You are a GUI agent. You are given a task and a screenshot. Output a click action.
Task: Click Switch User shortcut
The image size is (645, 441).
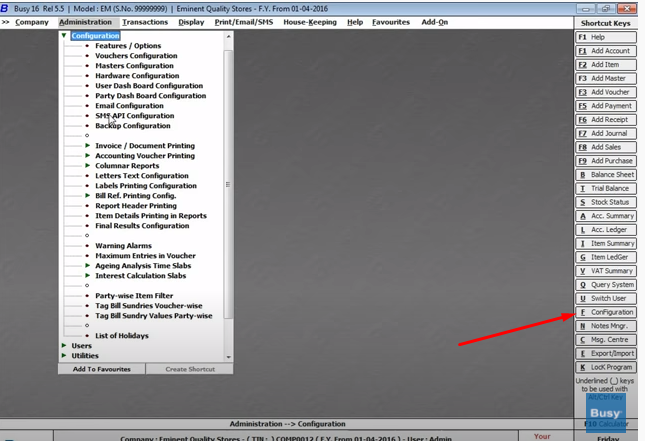coord(606,298)
